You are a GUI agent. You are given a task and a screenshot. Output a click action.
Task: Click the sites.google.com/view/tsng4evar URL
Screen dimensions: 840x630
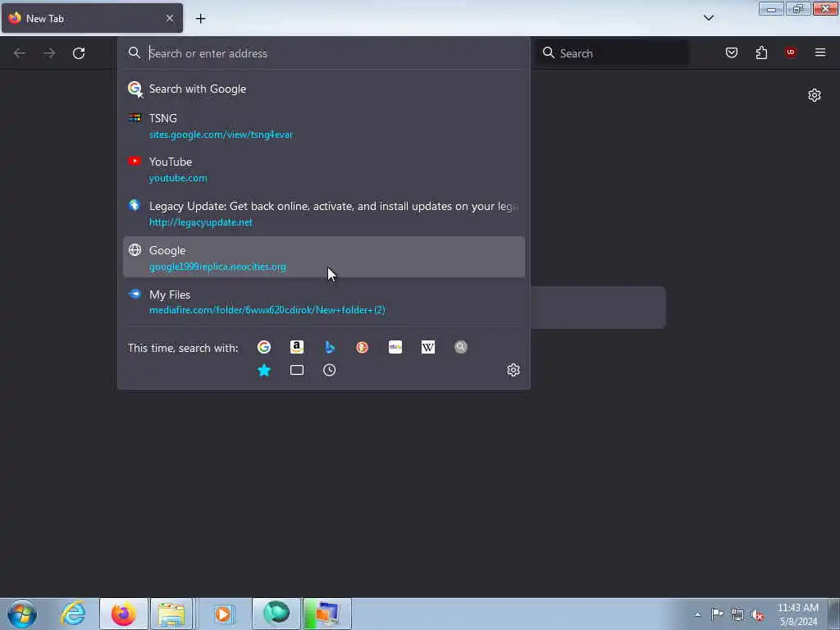221,135
